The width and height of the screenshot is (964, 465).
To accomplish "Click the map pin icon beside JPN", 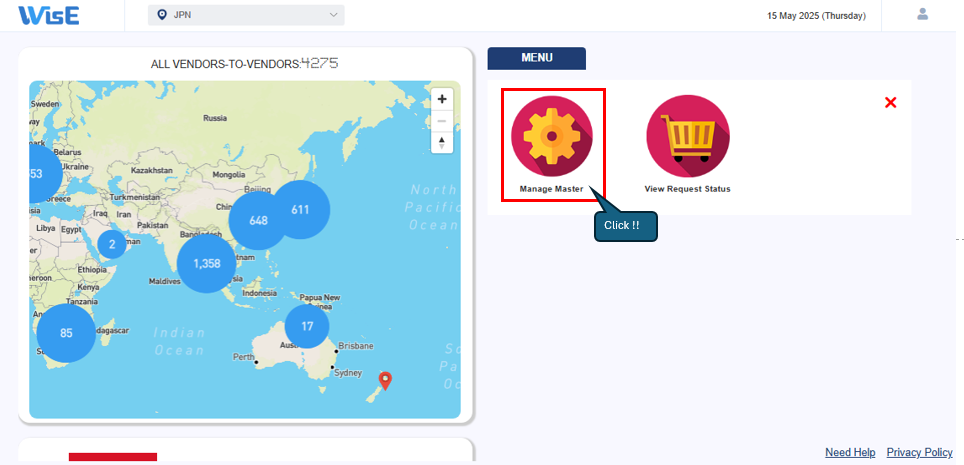I will point(163,15).
